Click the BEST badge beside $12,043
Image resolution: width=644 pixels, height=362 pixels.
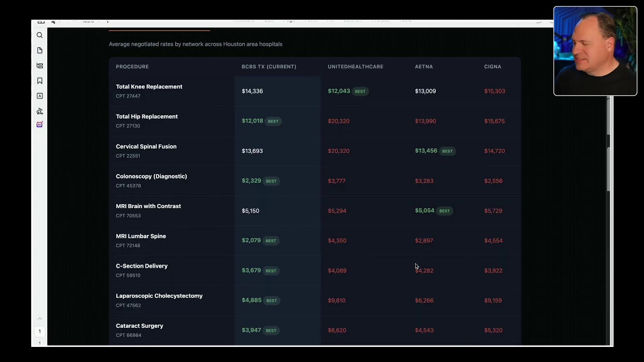360,92
